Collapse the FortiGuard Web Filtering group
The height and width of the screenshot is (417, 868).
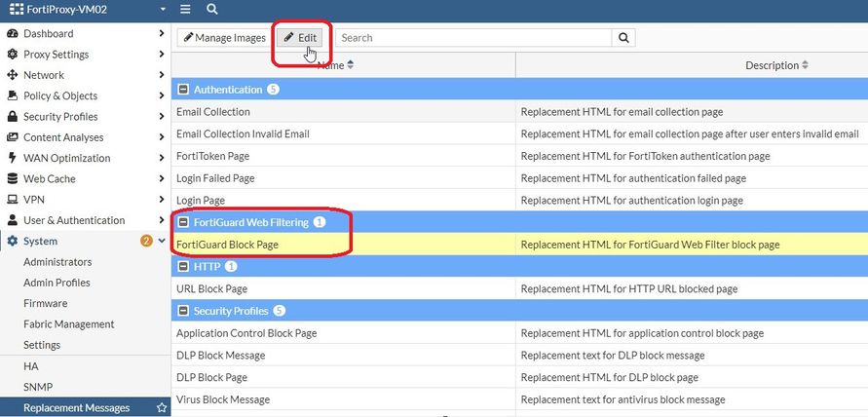click(183, 222)
